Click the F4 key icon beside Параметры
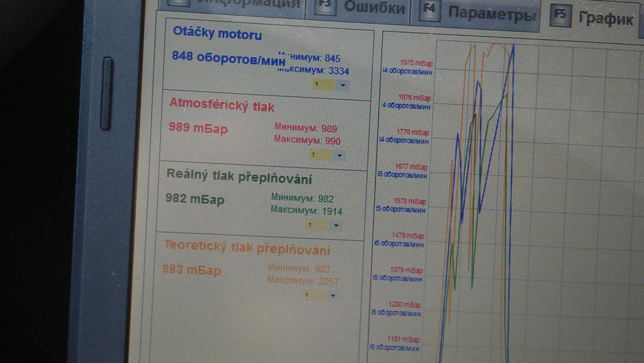644x363 pixels. pos(430,10)
